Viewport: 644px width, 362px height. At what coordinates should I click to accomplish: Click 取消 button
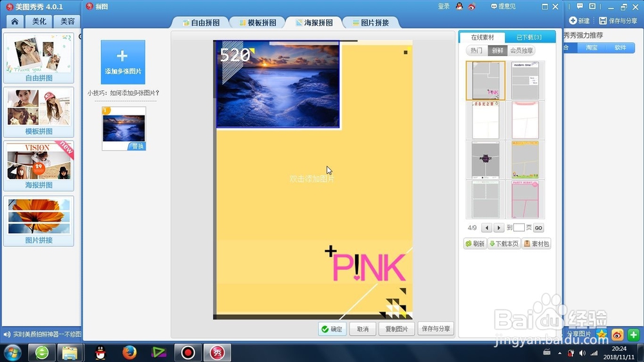363,329
